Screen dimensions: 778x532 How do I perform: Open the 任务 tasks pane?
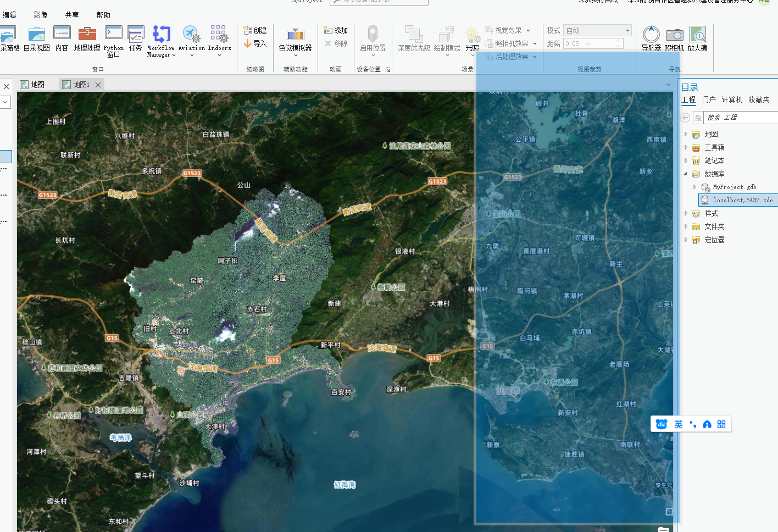tap(135, 39)
